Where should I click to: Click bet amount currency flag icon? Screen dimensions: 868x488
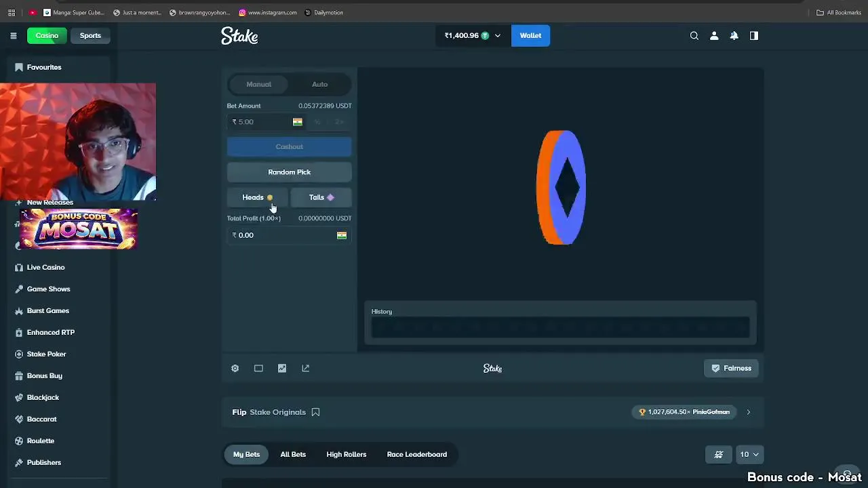pyautogui.click(x=297, y=122)
